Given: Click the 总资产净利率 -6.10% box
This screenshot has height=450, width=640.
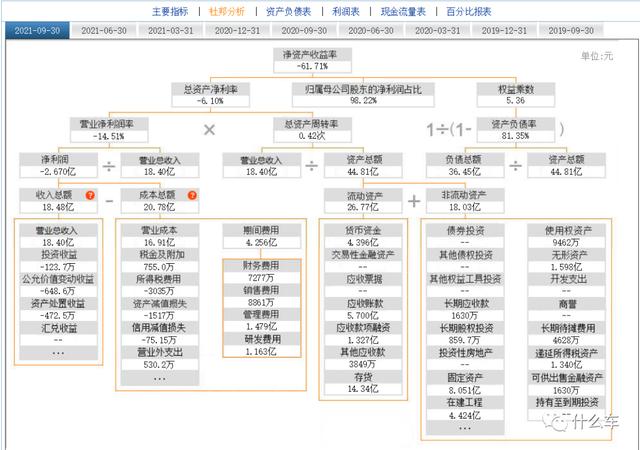Looking at the screenshot, I should pyautogui.click(x=211, y=95).
